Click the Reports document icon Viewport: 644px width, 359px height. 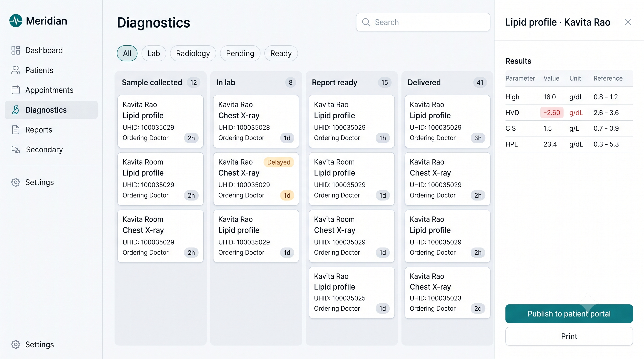(x=15, y=129)
